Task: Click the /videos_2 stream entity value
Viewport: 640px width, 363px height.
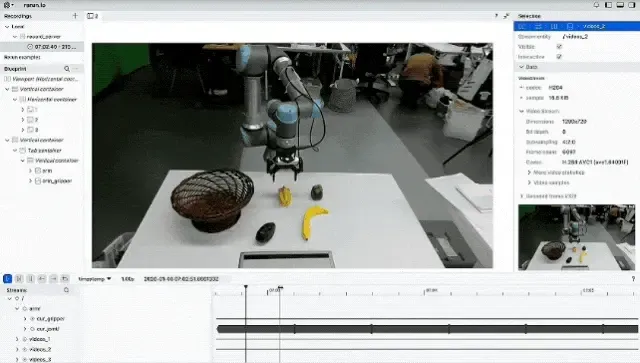Action: pyautogui.click(x=575, y=37)
